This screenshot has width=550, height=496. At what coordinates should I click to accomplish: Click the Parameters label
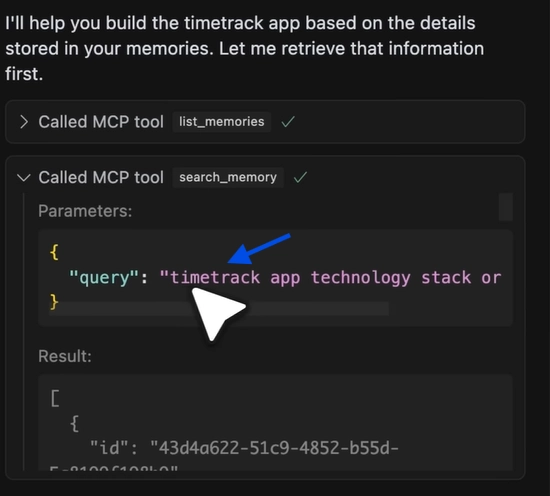tap(85, 211)
